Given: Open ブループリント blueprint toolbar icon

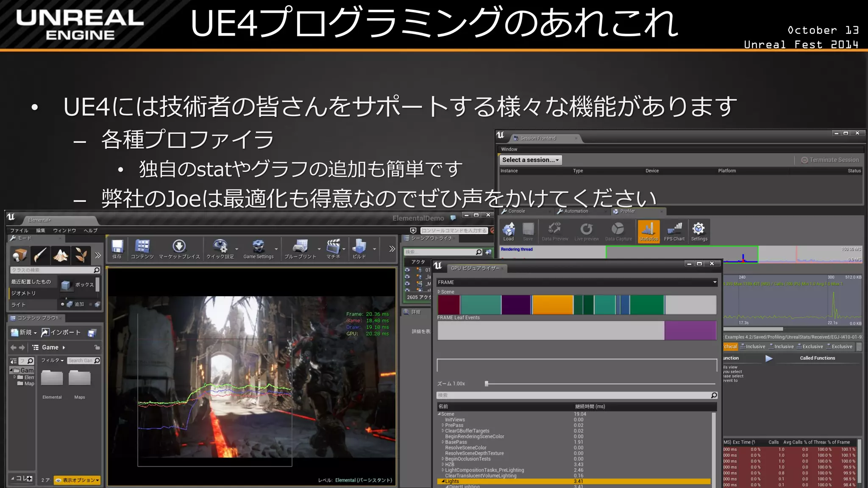Looking at the screenshot, I should (300, 249).
